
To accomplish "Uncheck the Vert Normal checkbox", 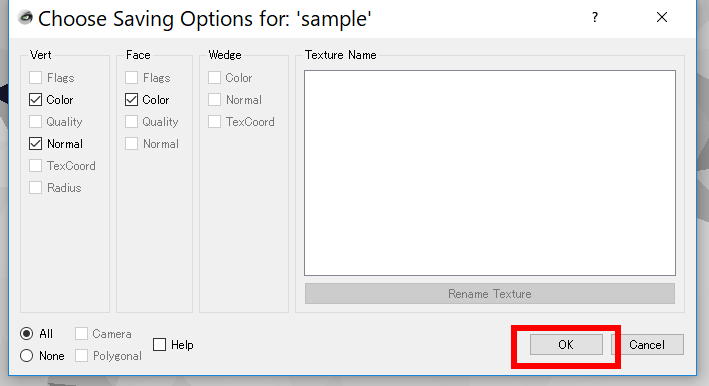I will (35, 144).
